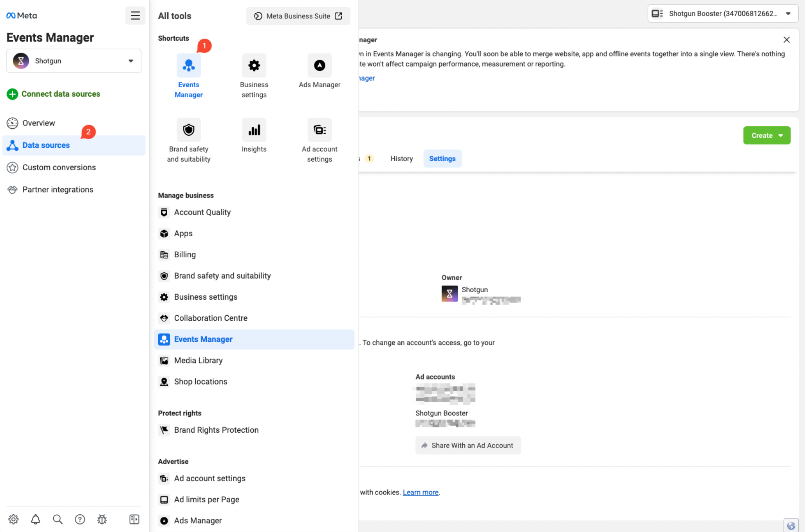Viewport: 805px width, 532px height.
Task: Open Partner integrations
Action: tap(74, 190)
